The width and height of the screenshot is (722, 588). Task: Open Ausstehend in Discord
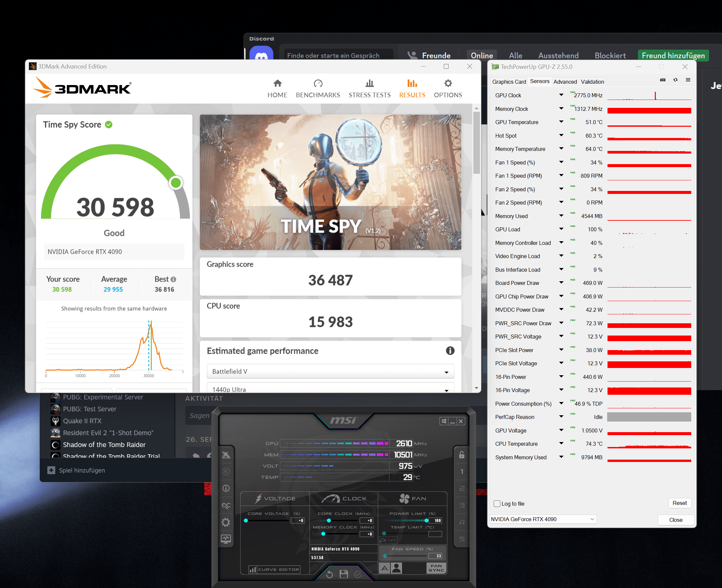click(x=558, y=55)
